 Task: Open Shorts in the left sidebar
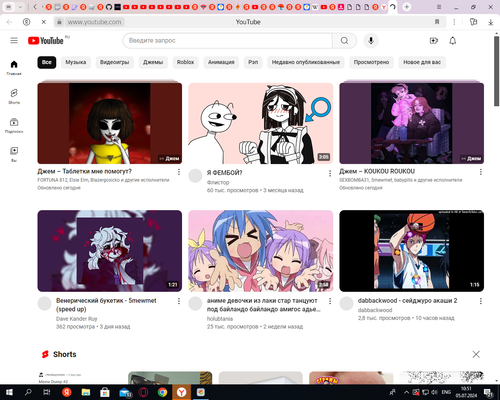(x=14, y=97)
